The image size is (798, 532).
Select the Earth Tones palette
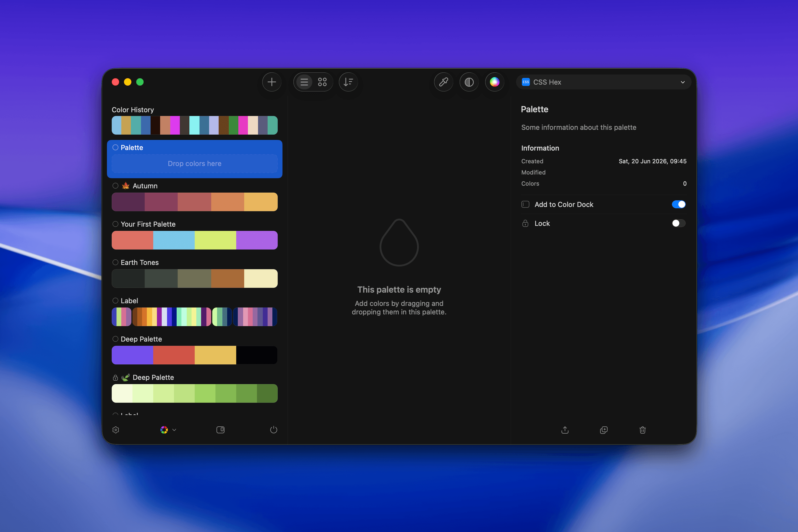click(139, 263)
